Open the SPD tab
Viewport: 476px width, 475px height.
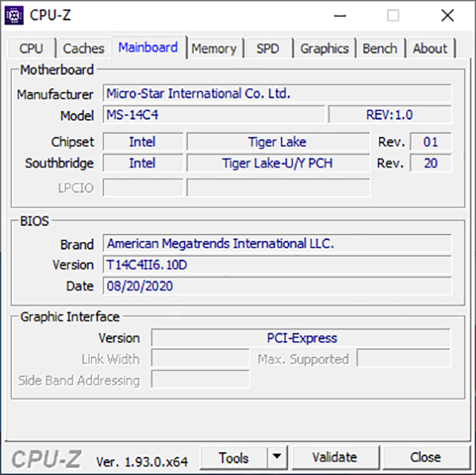click(268, 48)
